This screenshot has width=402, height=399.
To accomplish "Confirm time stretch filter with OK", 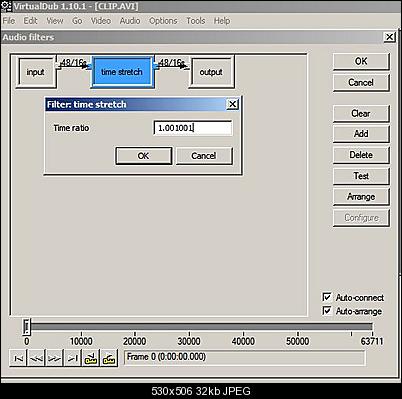I will (144, 156).
